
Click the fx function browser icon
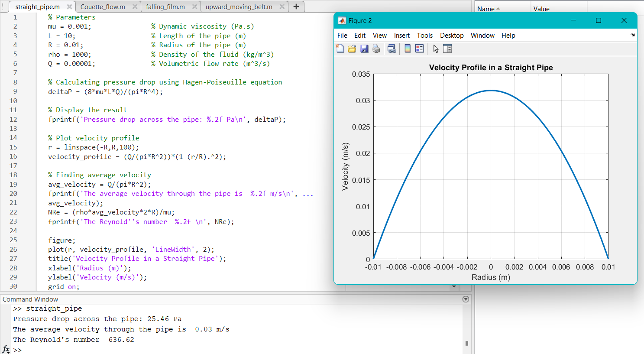click(6, 349)
